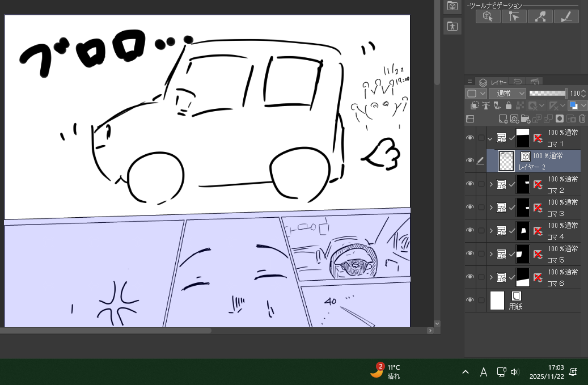The width and height of the screenshot is (588, 385).
Task: Select the レイヤー 2 layer thumbnail
Action: coord(506,161)
